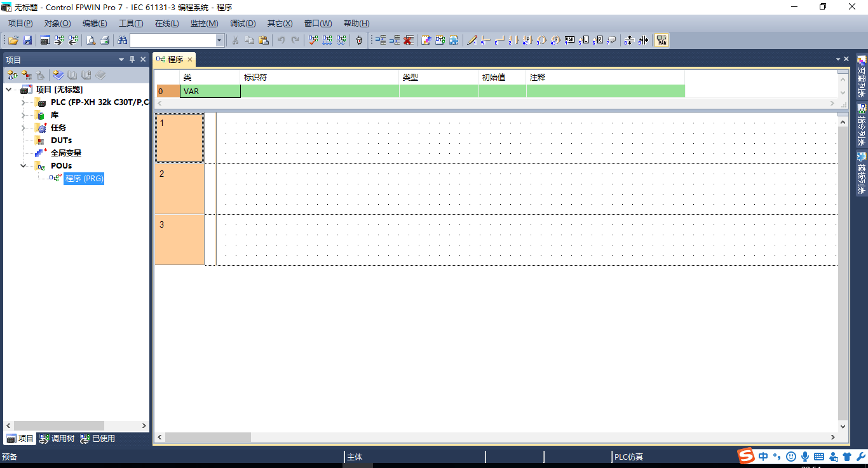Click the plug online mode icon
Image resolution: width=868 pixels, height=468 pixels.
point(359,40)
